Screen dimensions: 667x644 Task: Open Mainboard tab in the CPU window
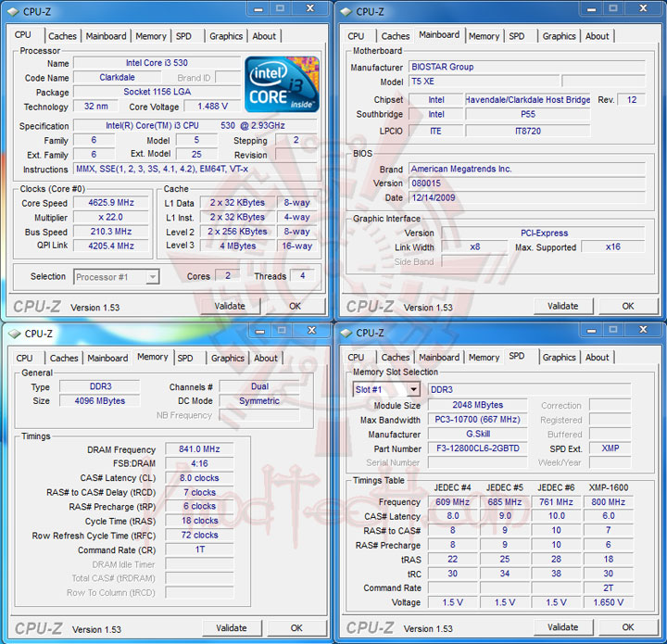coord(106,36)
